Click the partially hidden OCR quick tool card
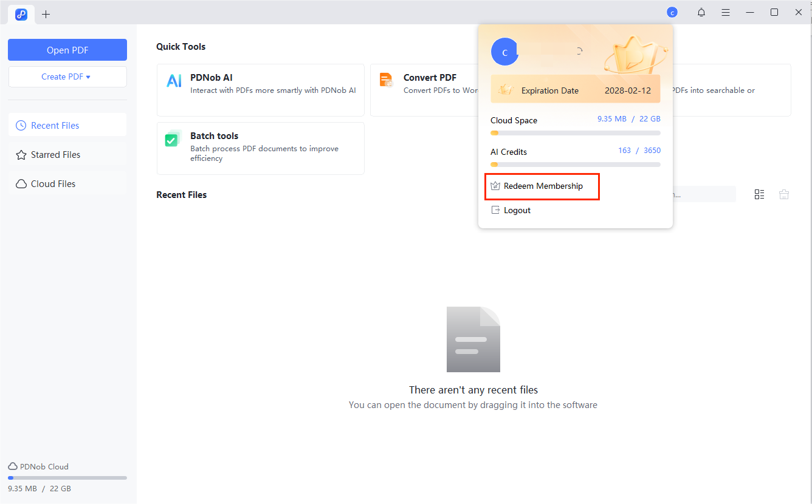The height and width of the screenshot is (504, 812). [x=732, y=90]
